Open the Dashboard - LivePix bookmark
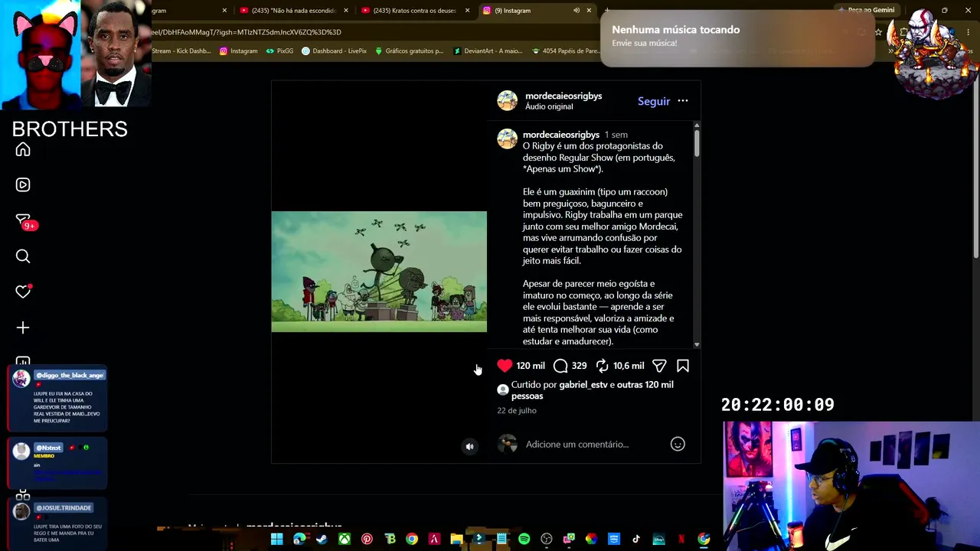980x551 pixels. 334,51
